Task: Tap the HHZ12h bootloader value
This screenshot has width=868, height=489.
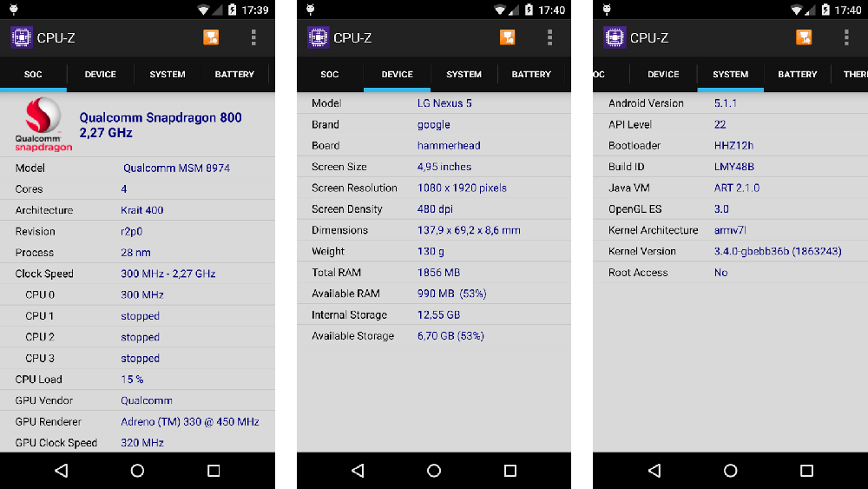Action: pos(734,146)
